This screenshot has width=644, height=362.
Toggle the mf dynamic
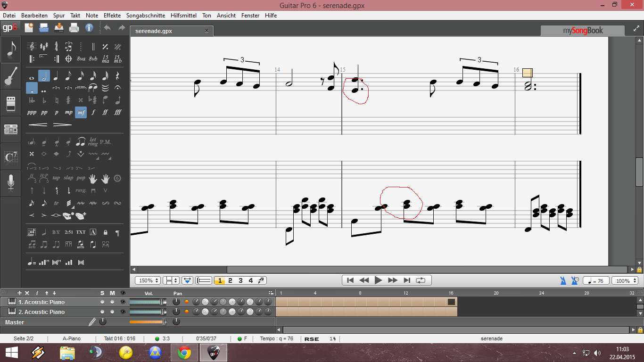click(x=81, y=112)
